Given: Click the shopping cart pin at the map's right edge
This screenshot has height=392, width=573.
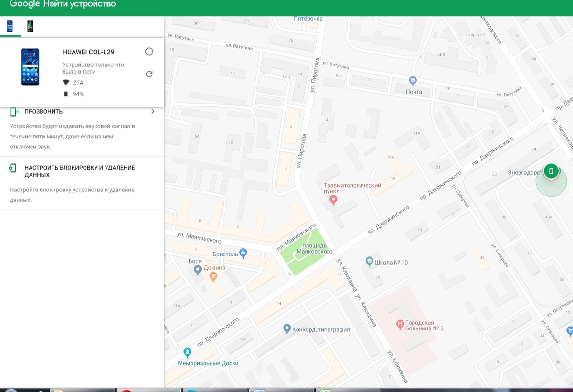Looking at the screenshot, I should coord(570,330).
